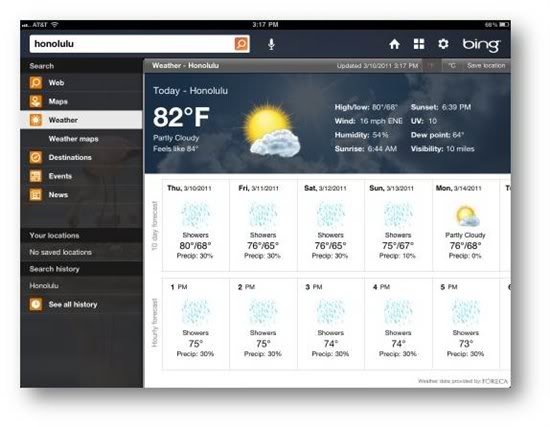Click the Save location button
Image resolution: width=550 pixels, height=427 pixels.
[x=486, y=66]
